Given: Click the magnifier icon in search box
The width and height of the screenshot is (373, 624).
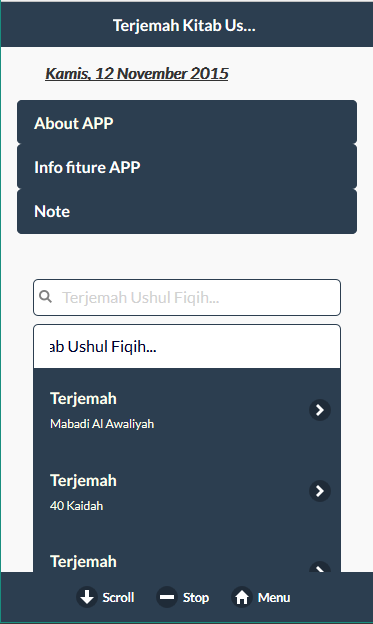Looking at the screenshot, I should tap(45, 296).
